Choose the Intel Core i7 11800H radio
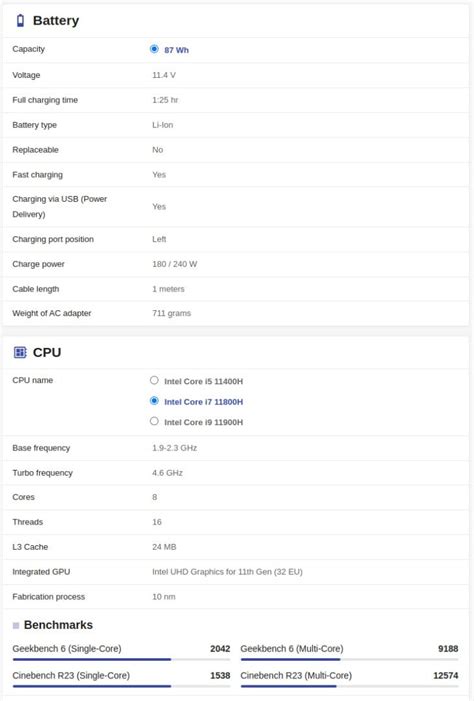Image resolution: width=474 pixels, height=701 pixels. 154,401
